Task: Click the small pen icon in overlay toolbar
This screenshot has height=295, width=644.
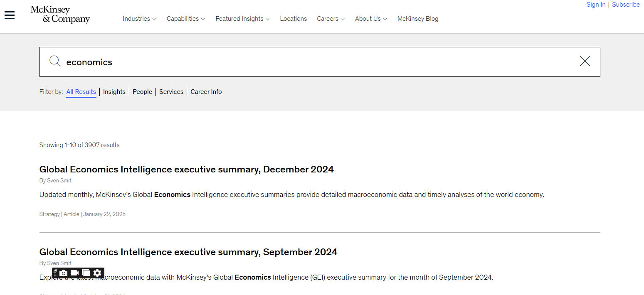Action: 55,271
